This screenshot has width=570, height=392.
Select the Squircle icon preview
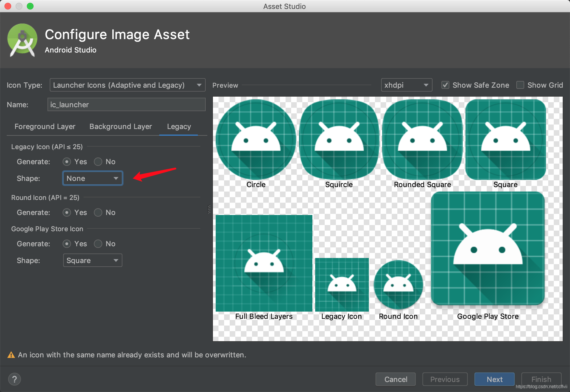pos(339,140)
